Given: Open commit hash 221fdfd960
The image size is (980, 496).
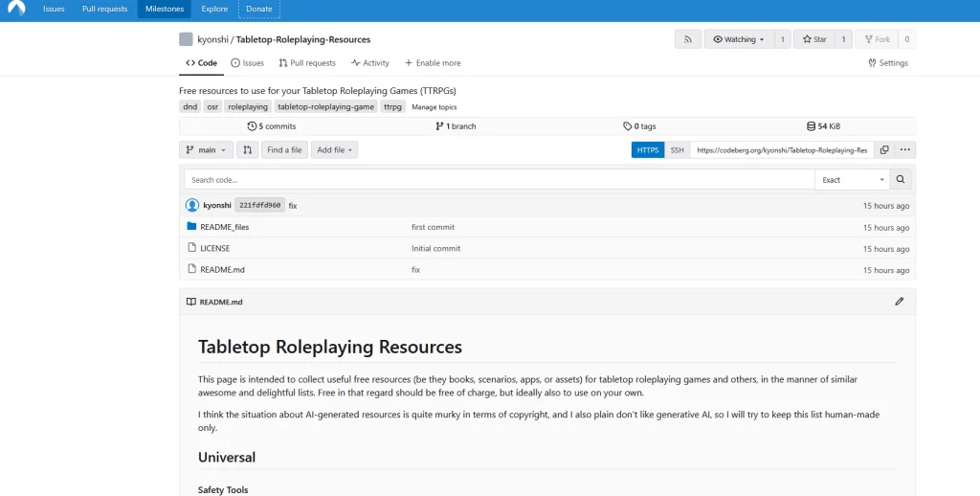Looking at the screenshot, I should pos(259,205).
